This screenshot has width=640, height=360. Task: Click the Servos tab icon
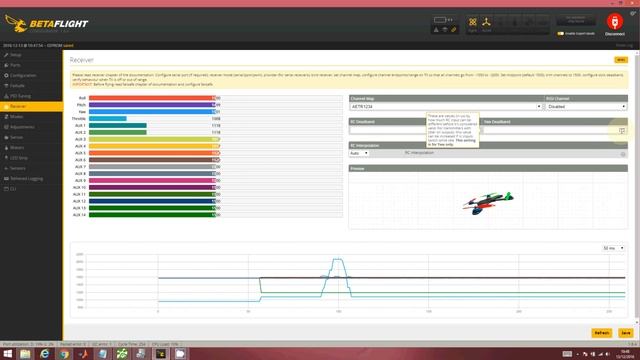(x=6, y=138)
